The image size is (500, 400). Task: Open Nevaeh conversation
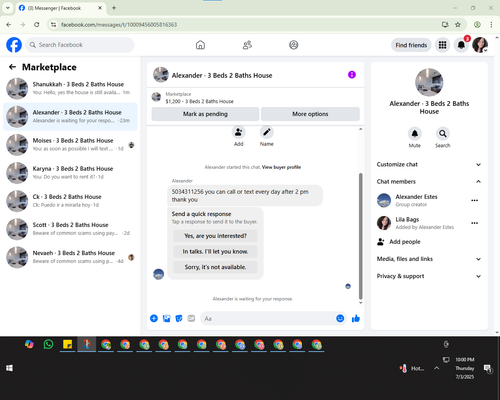(70, 257)
